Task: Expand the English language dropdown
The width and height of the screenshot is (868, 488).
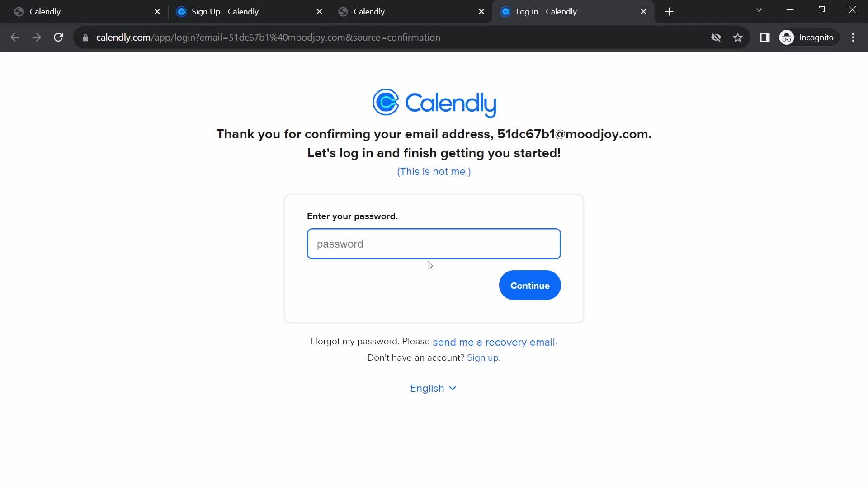Action: [x=434, y=388]
